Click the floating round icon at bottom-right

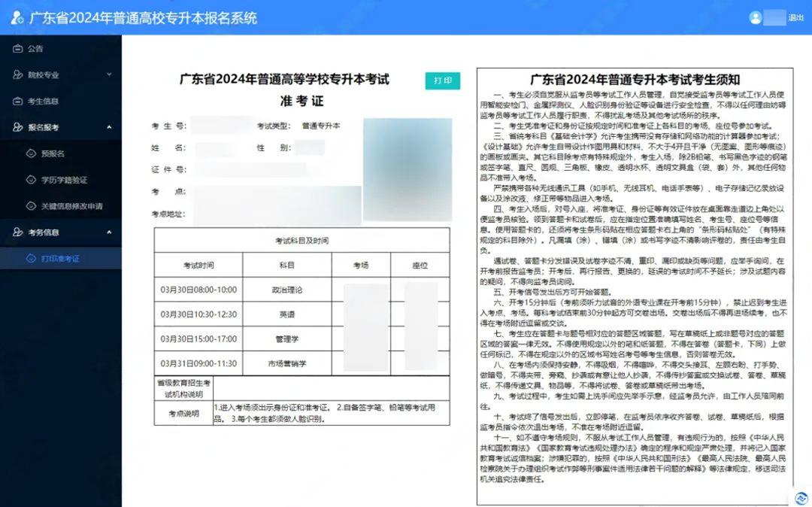[798, 497]
